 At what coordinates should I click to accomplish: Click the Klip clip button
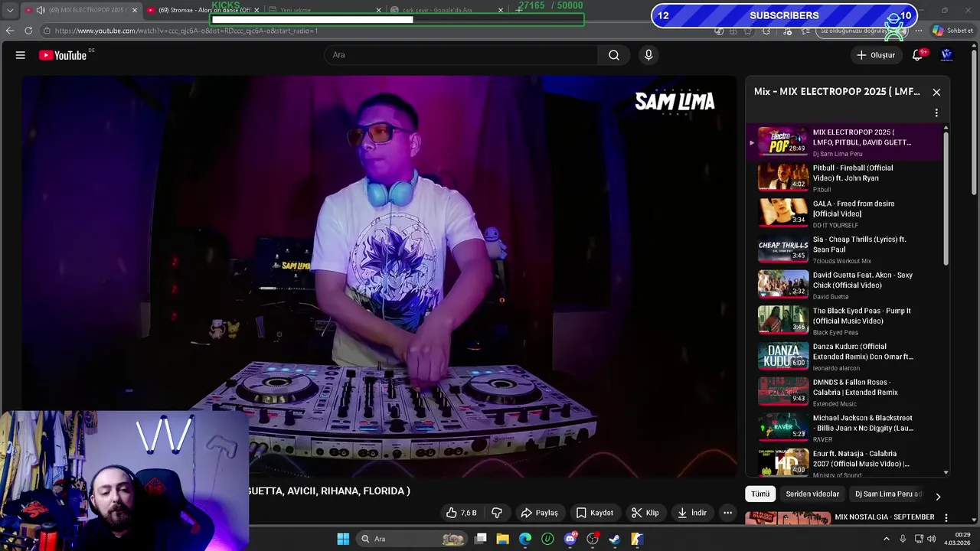coord(645,513)
